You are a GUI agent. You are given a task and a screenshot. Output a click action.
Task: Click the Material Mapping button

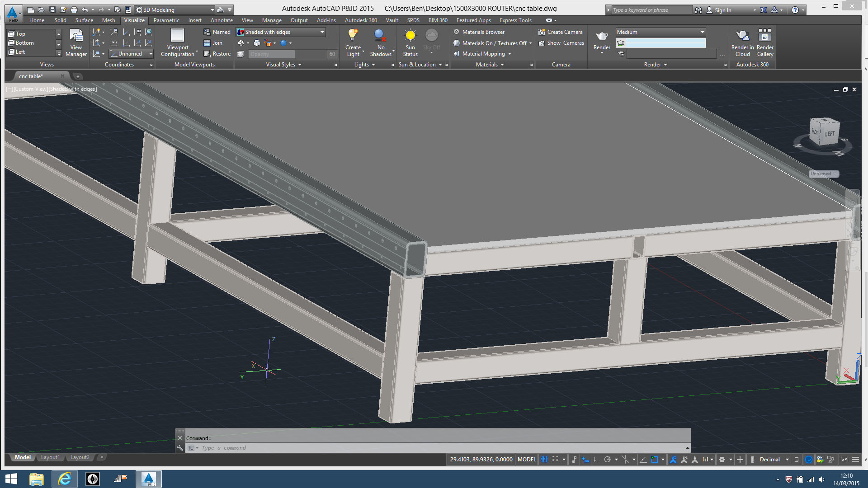483,54
